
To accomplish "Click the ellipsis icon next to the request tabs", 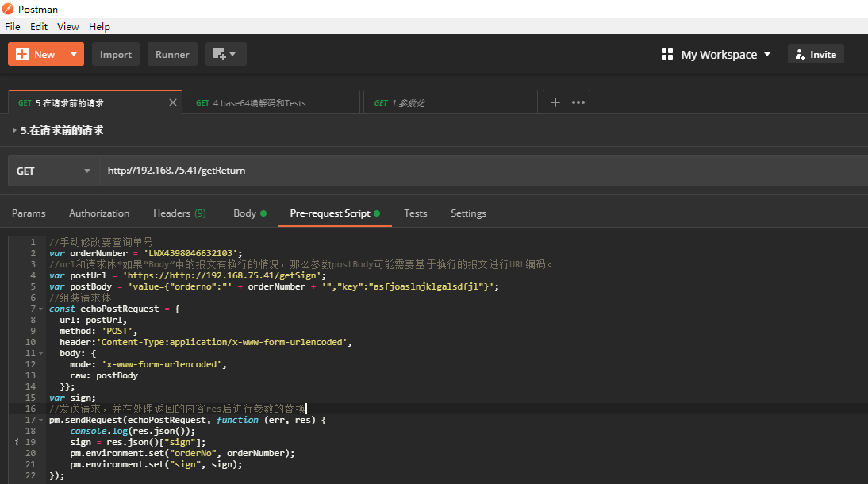I will pyautogui.click(x=578, y=102).
